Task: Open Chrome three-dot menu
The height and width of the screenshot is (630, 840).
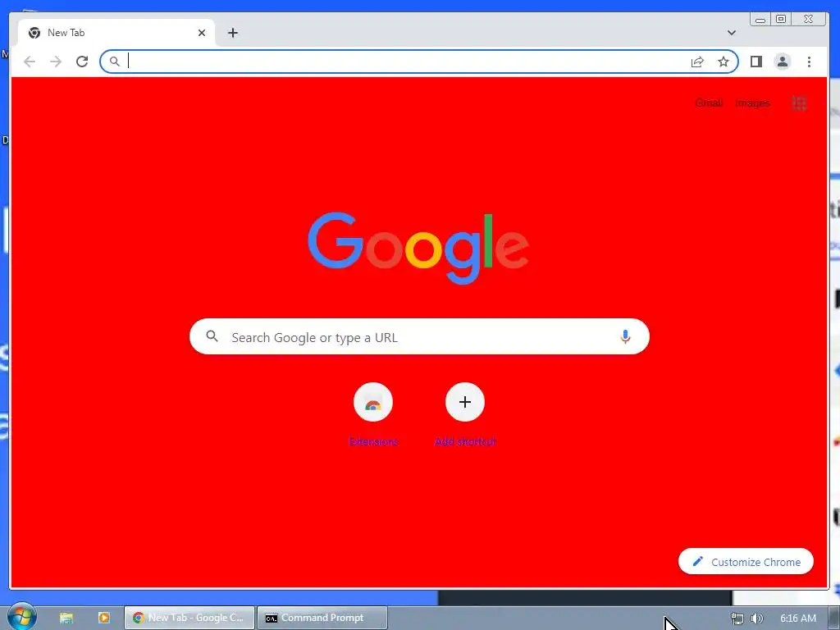Action: pyautogui.click(x=809, y=62)
